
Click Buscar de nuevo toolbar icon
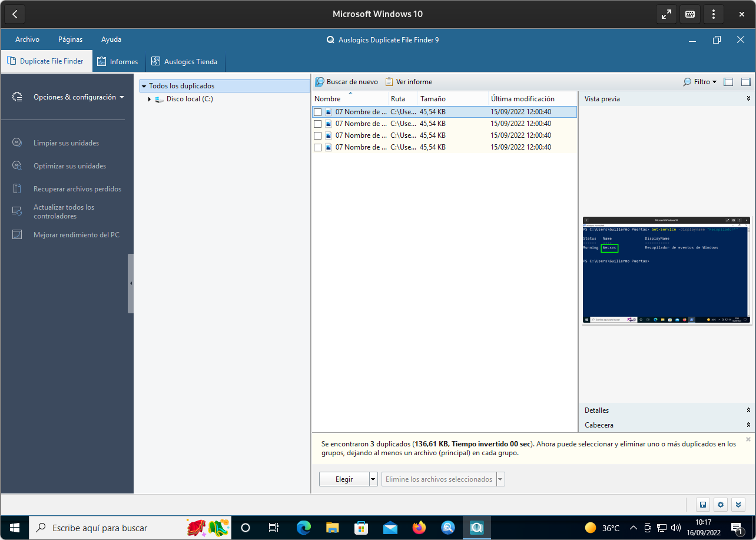coord(320,82)
